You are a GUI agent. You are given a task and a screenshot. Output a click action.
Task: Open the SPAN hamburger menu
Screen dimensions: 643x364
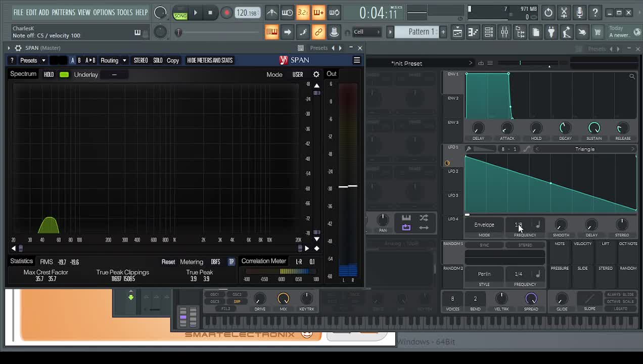(357, 60)
